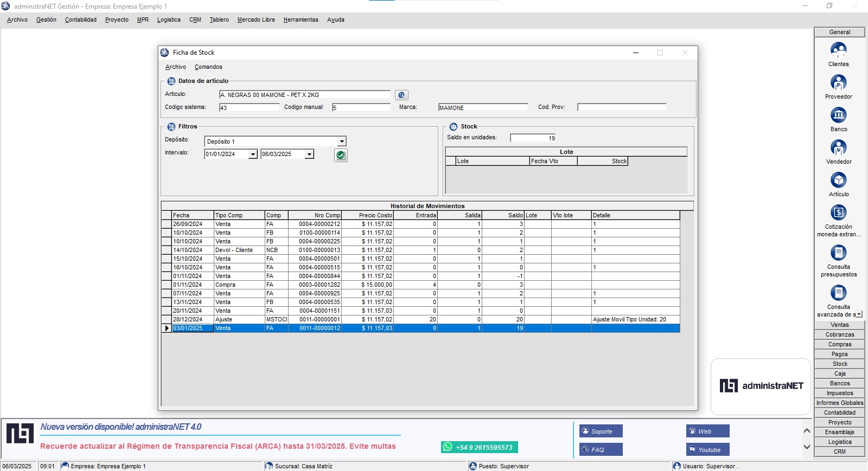Click the WhatsApp contact number banner

pyautogui.click(x=480, y=447)
